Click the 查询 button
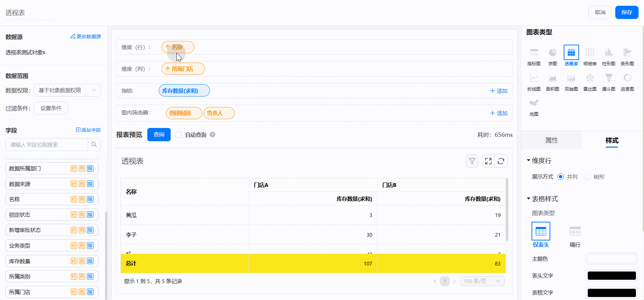Screen dimensions: 644x300 tap(159, 135)
